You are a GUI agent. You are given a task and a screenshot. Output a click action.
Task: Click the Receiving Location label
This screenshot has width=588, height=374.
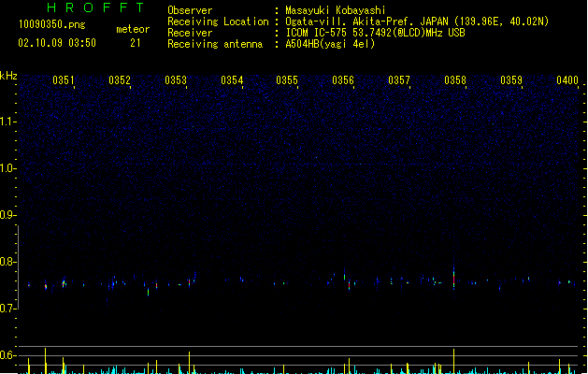(218, 22)
